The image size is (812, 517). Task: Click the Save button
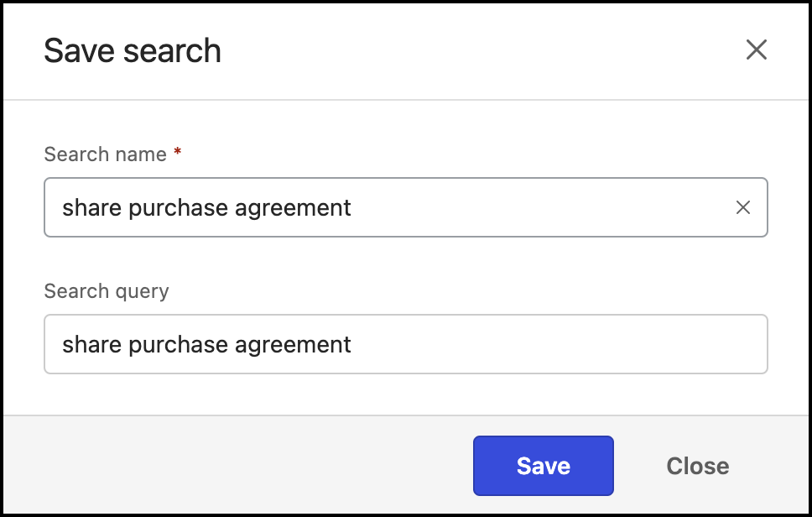[x=543, y=466]
